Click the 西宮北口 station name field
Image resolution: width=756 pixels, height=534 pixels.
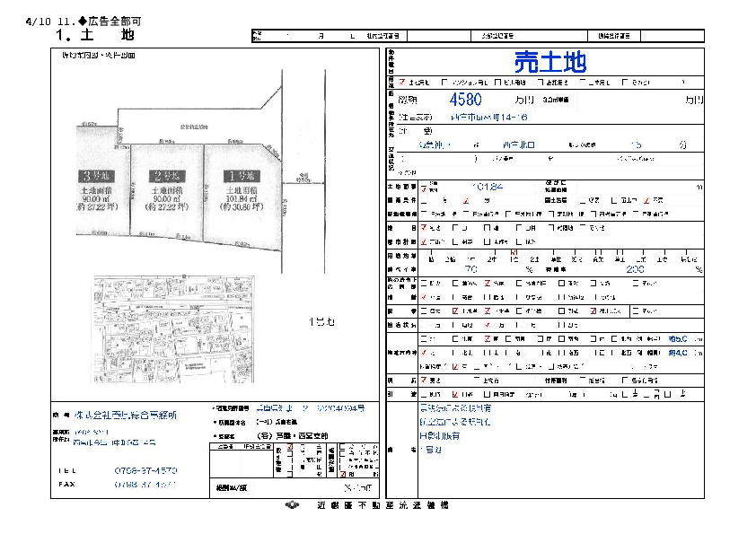[x=523, y=144]
